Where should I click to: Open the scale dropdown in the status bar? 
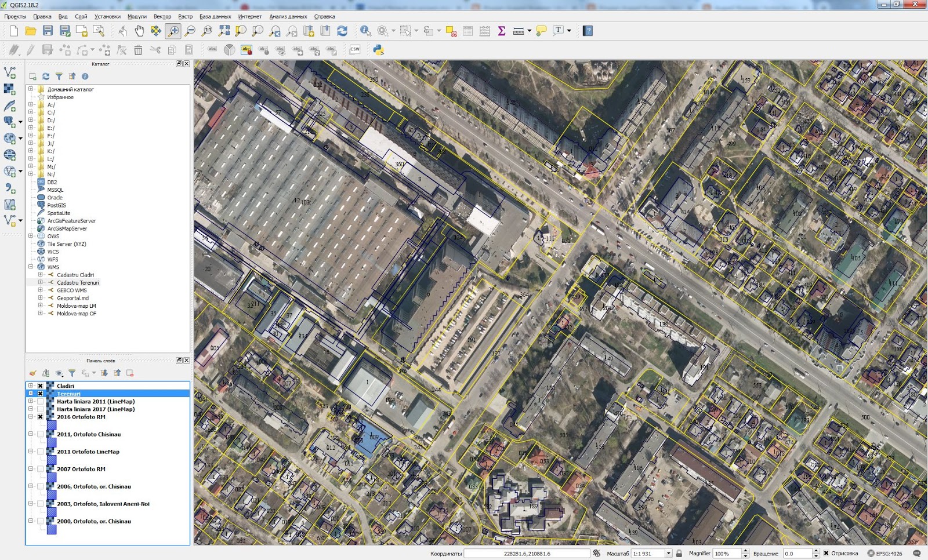668,553
